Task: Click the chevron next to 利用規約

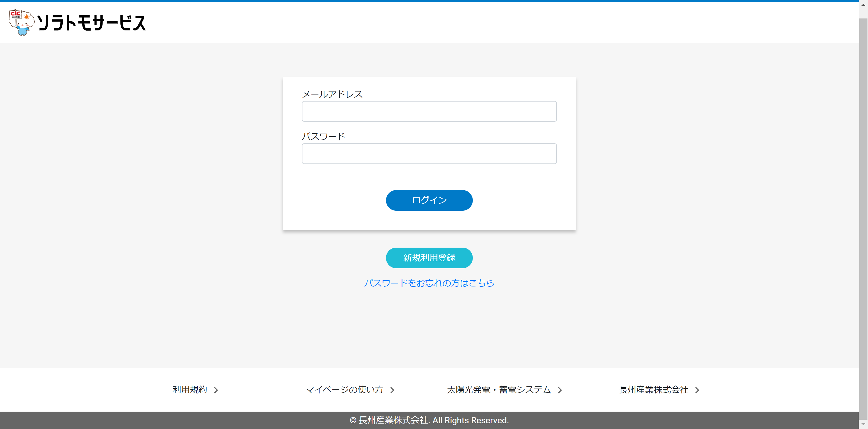Action: 216,390
